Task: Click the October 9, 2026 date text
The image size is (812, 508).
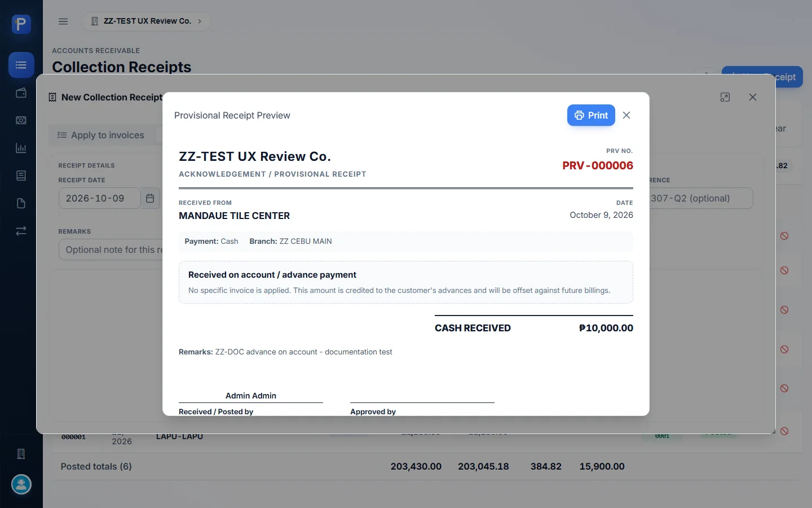Action: click(601, 215)
